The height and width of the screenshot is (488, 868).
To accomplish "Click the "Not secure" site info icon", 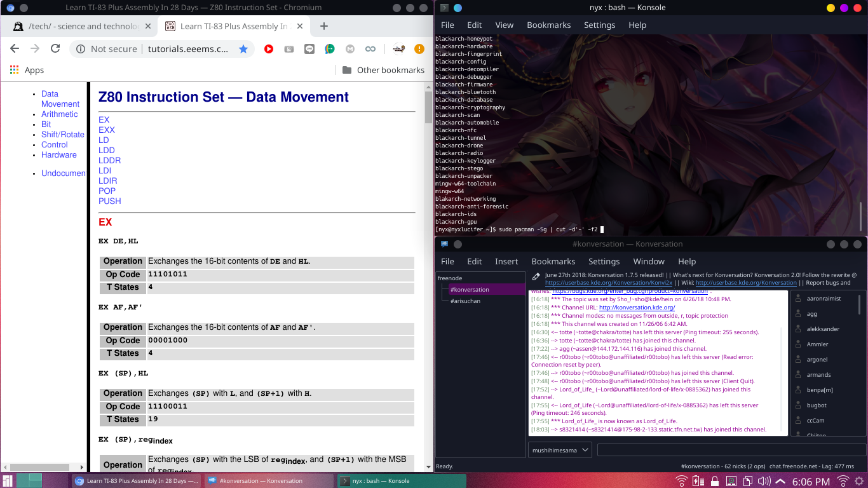I will (81, 49).
